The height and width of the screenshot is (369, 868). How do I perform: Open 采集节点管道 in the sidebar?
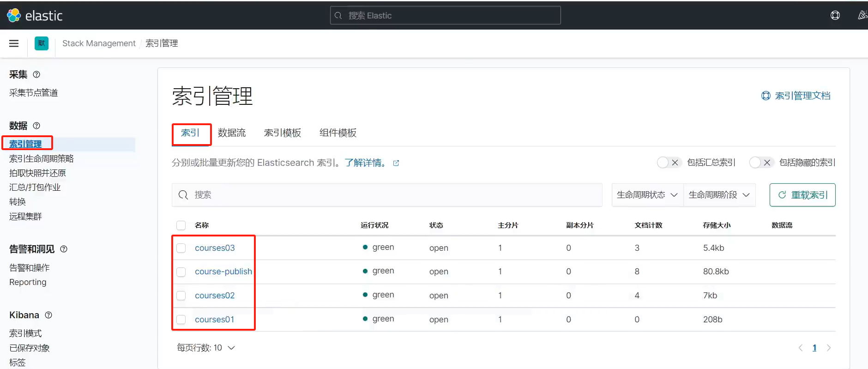point(33,93)
